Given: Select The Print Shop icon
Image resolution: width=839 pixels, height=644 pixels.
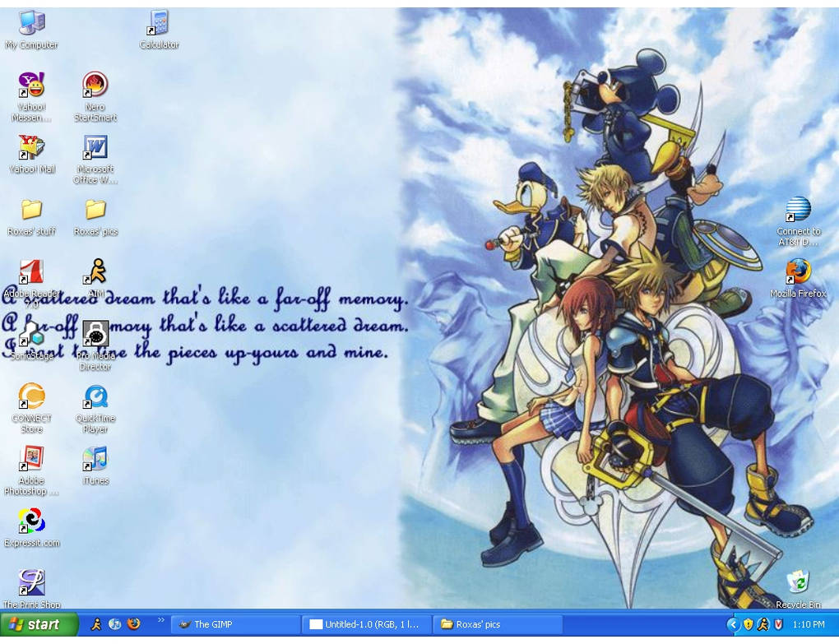Looking at the screenshot, I should tap(31, 590).
